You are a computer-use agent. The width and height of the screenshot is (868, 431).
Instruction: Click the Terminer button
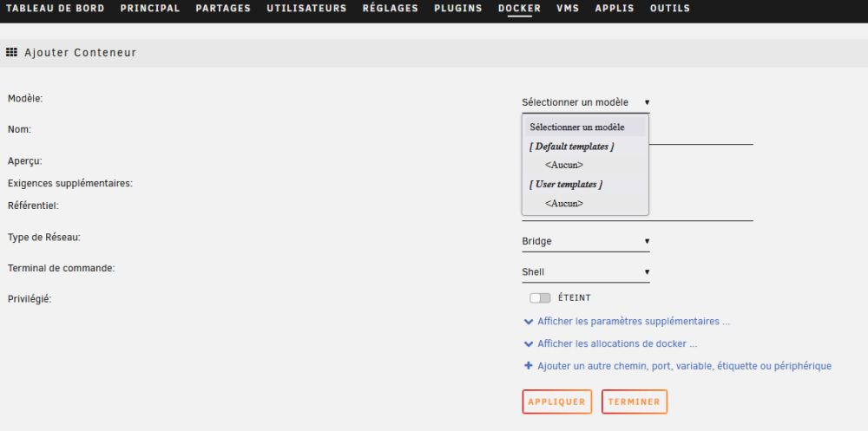[x=635, y=402]
